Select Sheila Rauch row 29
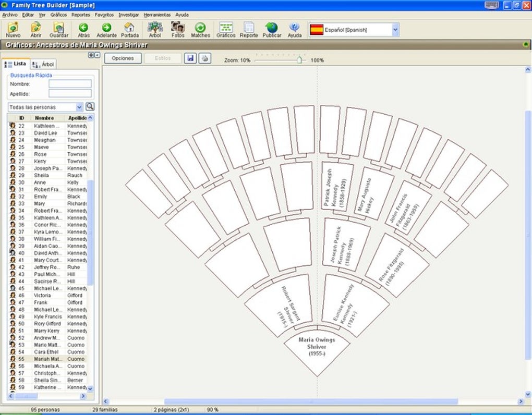This screenshot has height=415, width=532. click(x=47, y=175)
